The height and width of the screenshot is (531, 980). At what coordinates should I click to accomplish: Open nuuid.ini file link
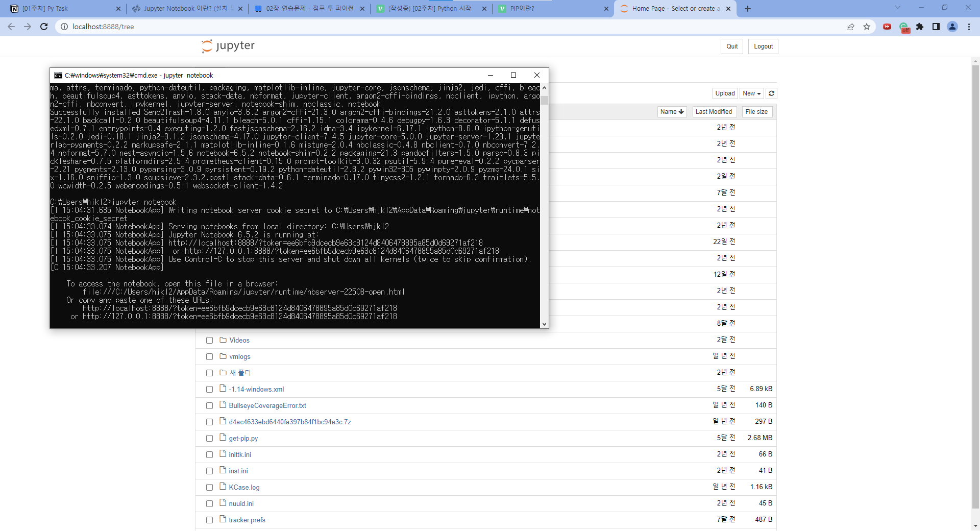(x=241, y=504)
